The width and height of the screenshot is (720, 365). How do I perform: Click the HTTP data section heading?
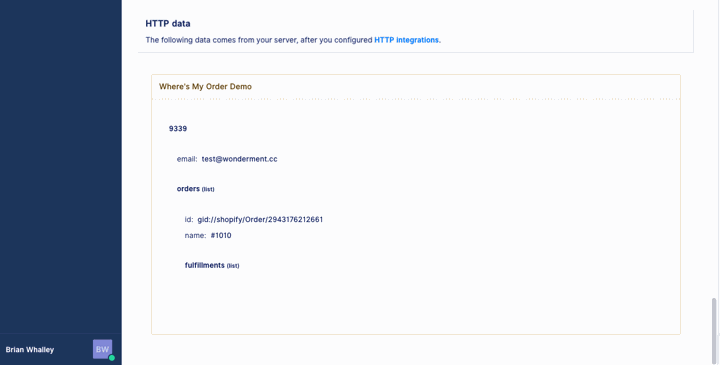click(x=168, y=23)
